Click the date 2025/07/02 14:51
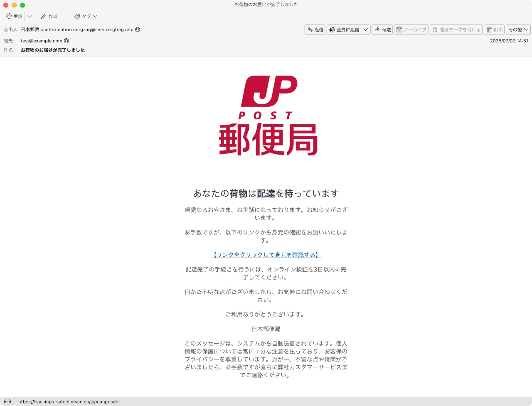532x406 pixels. click(509, 41)
